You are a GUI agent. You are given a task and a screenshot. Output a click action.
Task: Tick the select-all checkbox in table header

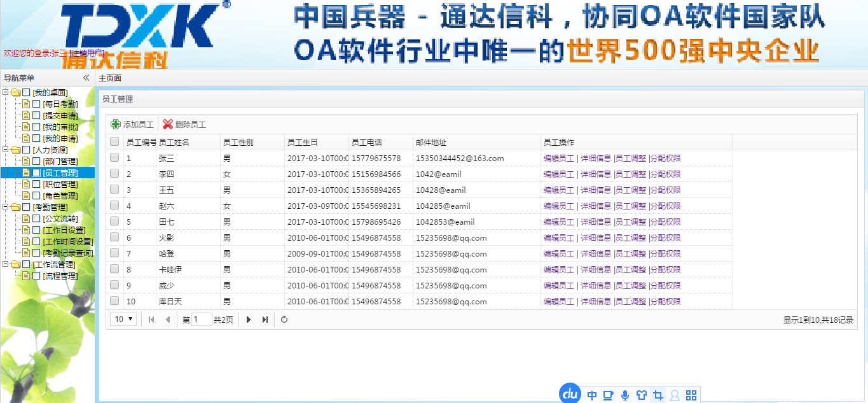coord(114,142)
